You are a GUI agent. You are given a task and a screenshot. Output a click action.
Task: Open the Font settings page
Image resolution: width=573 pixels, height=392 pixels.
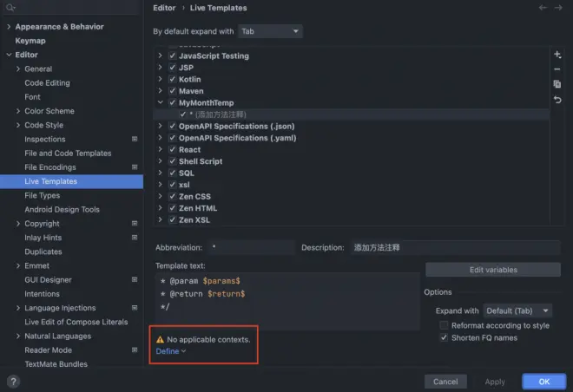[x=32, y=97]
